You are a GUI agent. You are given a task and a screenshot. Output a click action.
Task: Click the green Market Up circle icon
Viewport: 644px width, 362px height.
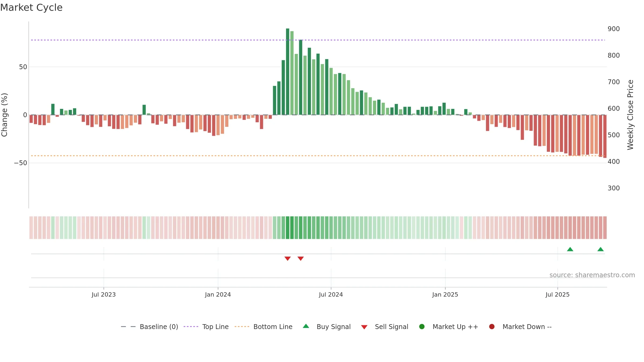[422, 327]
